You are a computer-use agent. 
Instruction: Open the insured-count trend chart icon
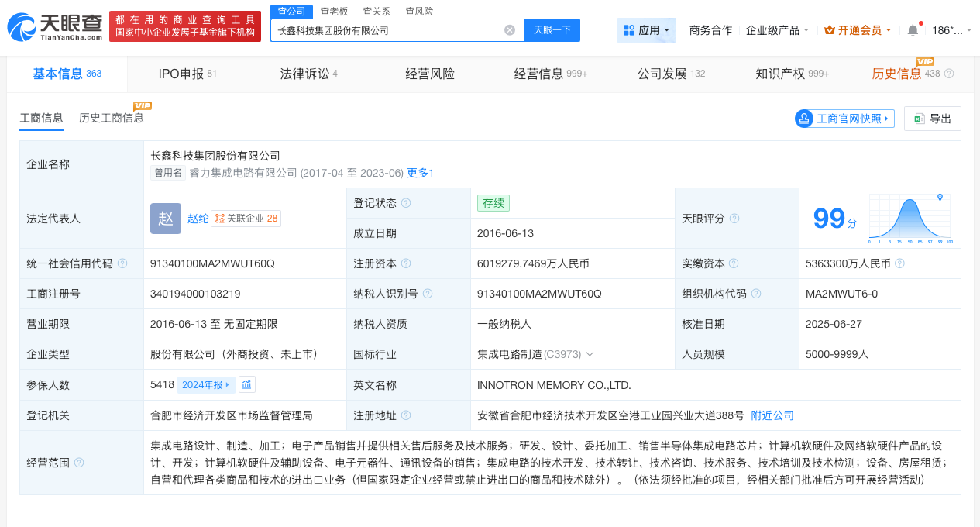(x=246, y=384)
